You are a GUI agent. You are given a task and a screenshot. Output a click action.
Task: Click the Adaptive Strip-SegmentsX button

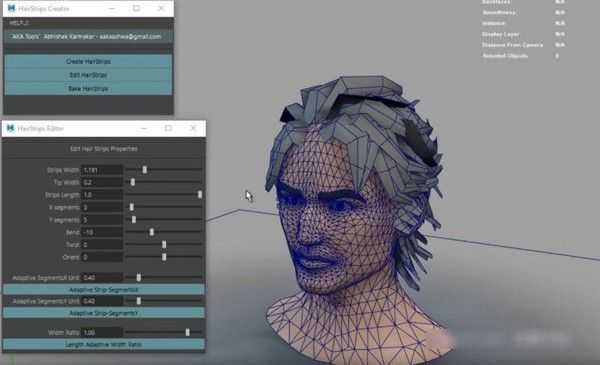[104, 290]
